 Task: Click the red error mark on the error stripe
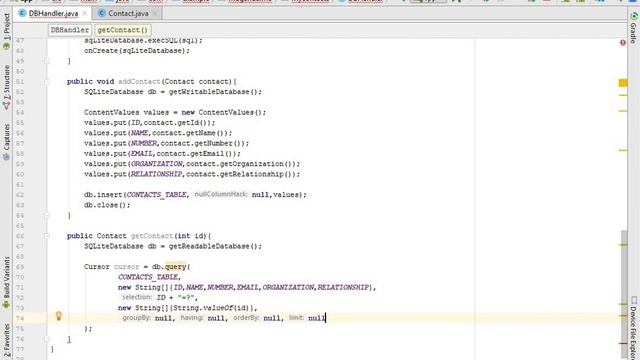(x=623, y=343)
